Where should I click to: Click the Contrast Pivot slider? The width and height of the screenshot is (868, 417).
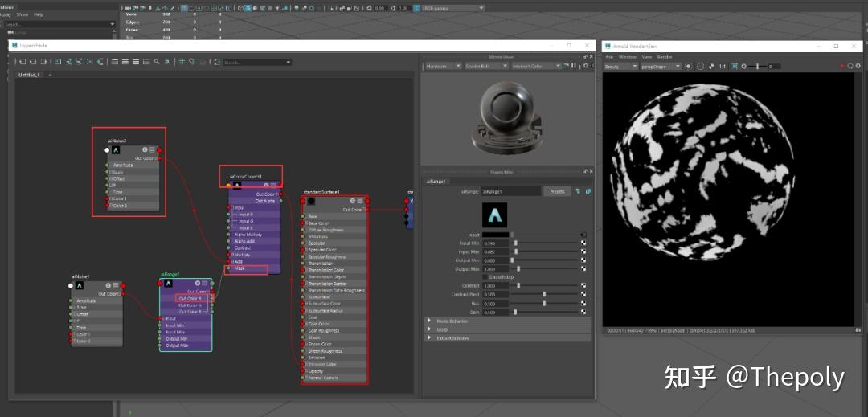tap(544, 294)
